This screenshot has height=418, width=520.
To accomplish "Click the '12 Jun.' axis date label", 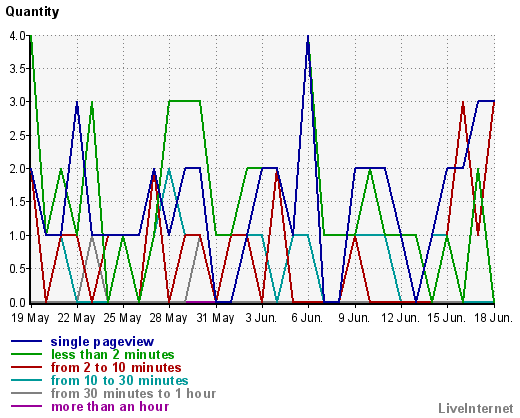I will point(400,318).
